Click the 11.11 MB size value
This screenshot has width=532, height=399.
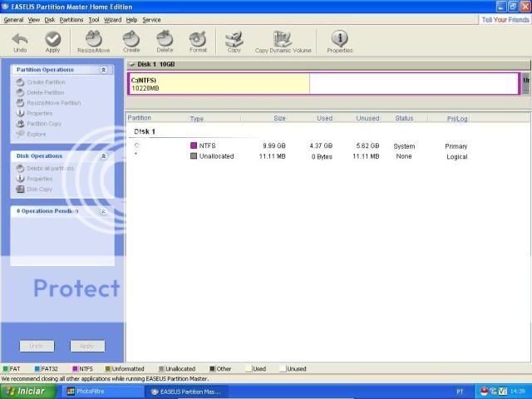tap(272, 156)
